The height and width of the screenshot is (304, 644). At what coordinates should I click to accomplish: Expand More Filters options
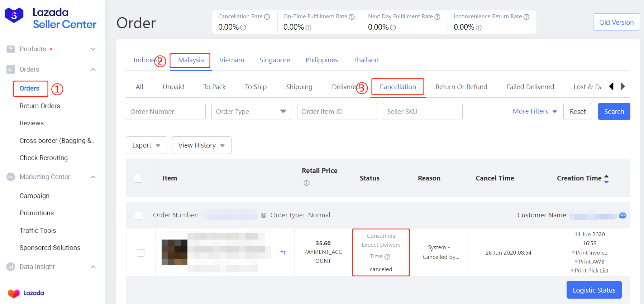[x=535, y=111]
